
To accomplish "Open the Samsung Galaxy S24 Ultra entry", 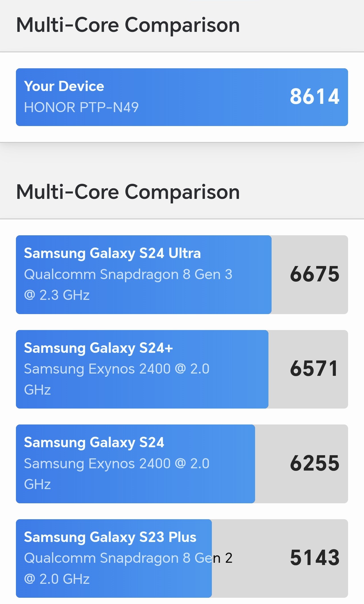I will pyautogui.click(x=112, y=253).
